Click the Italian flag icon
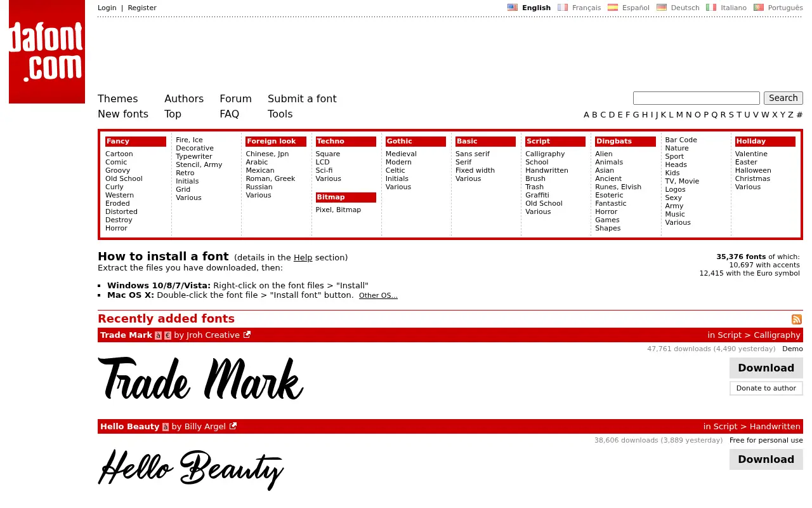 (x=711, y=8)
